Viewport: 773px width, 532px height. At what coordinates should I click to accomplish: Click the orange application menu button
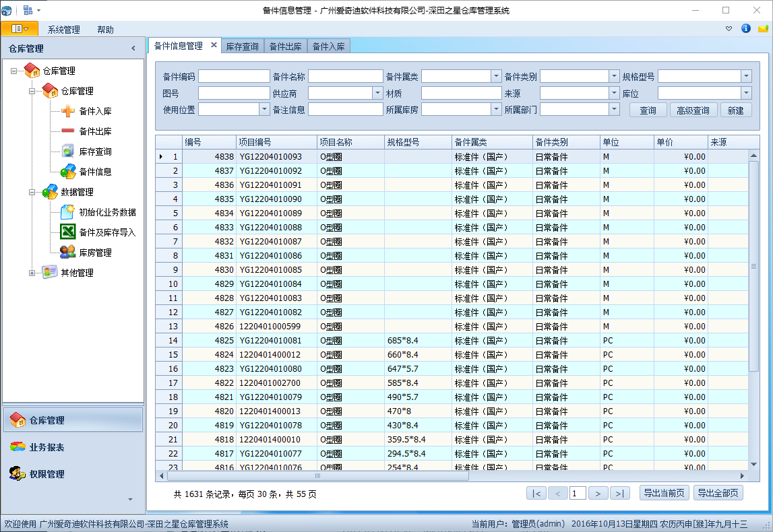tap(20, 28)
